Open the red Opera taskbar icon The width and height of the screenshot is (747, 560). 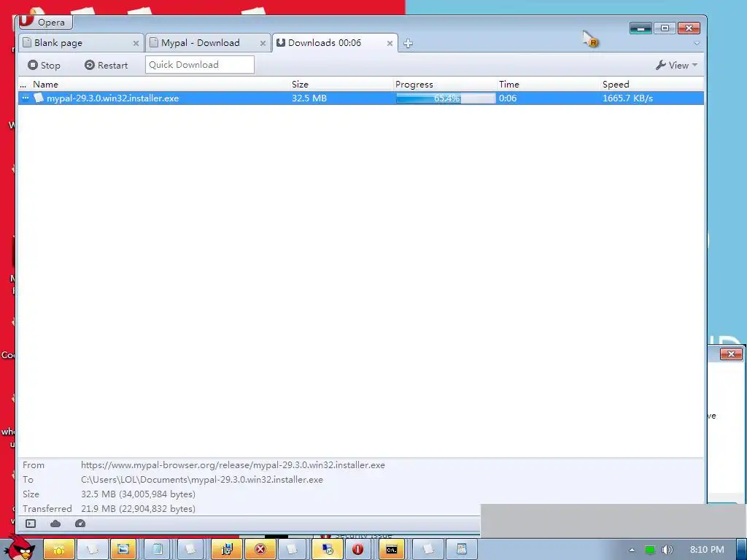(x=357, y=549)
